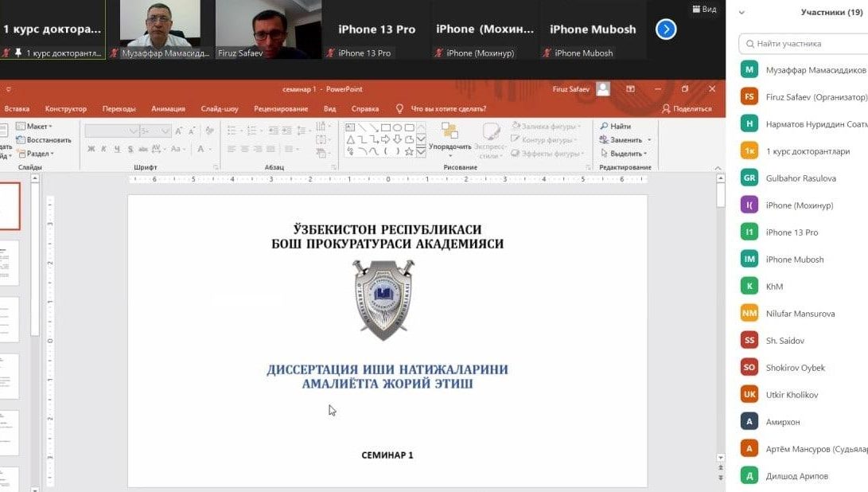Select the oval shape in shapes gallery
868x492 pixels.
coord(398,127)
